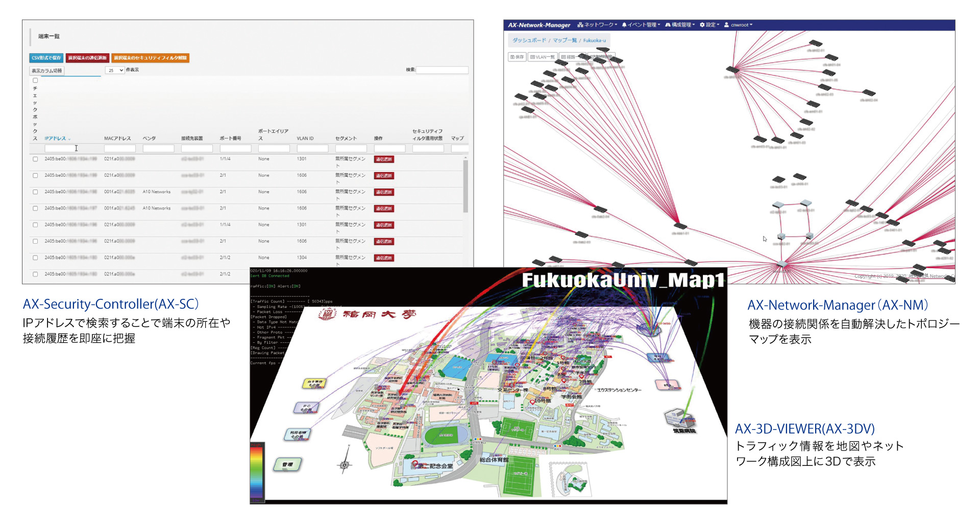Select the bottom core node of the topology map
This screenshot has width=980, height=519.
[782, 264]
